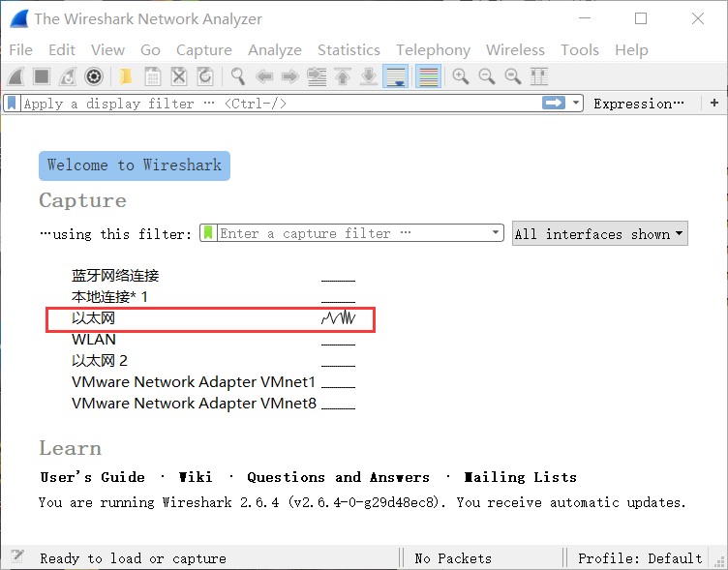The width and height of the screenshot is (728, 570).
Task: Click in the display filter input field
Action: click(x=281, y=103)
